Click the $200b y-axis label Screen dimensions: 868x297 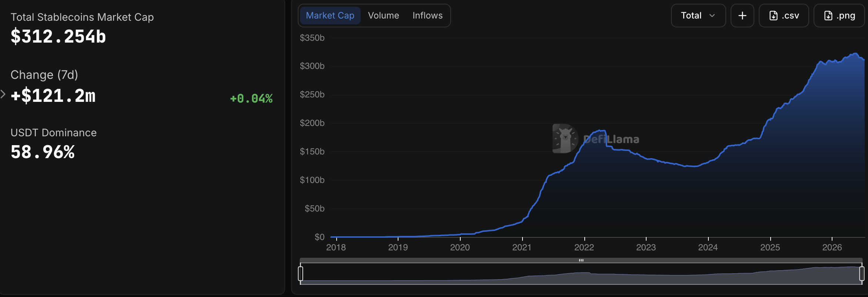312,123
